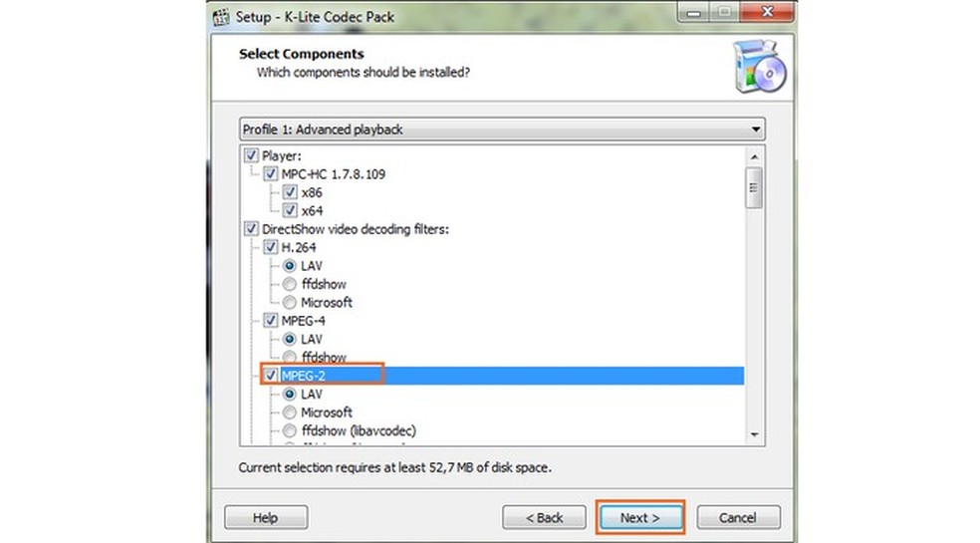The width and height of the screenshot is (980, 543).
Task: Select Microsoft radio under MPEG-2
Action: [290, 412]
